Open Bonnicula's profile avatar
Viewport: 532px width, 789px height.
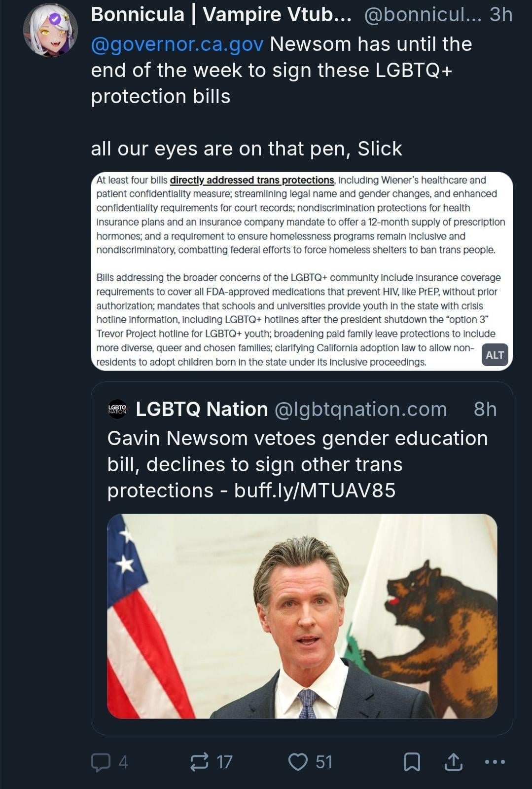point(50,31)
